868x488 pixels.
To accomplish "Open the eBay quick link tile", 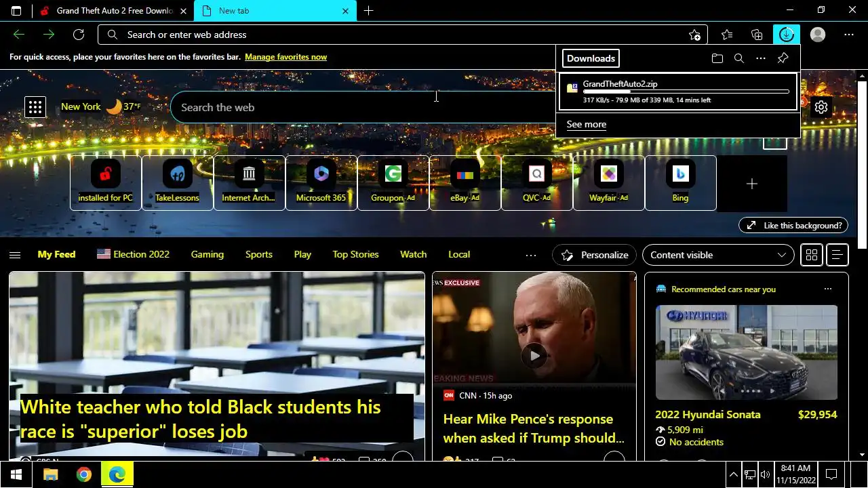I will pos(465,183).
